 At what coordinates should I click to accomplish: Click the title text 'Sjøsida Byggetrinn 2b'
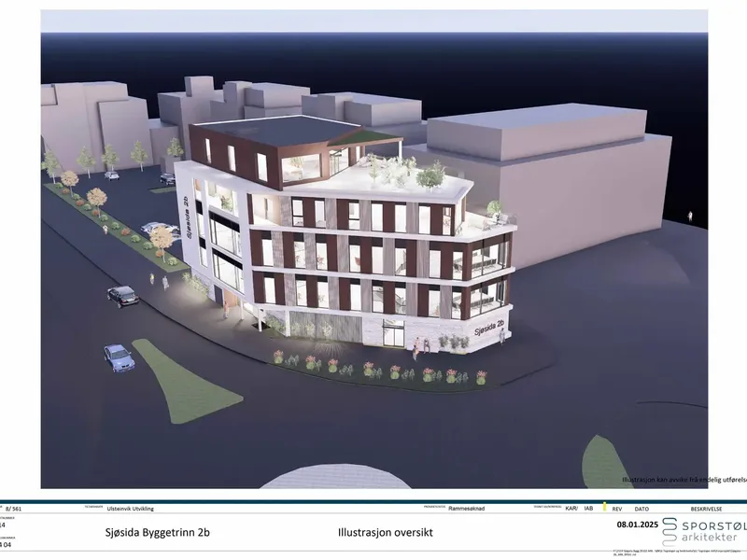pyautogui.click(x=157, y=532)
